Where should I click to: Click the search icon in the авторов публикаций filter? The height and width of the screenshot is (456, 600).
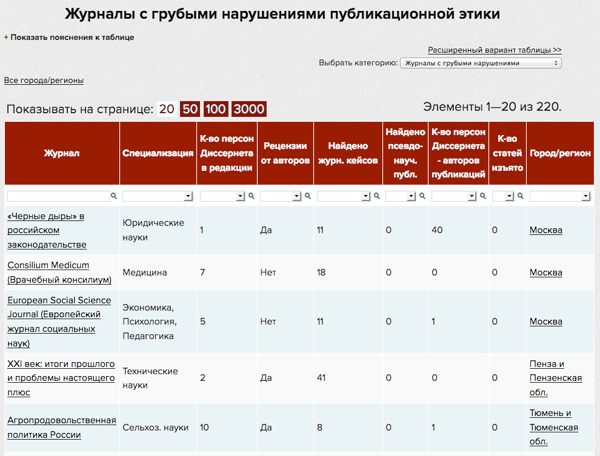click(484, 197)
